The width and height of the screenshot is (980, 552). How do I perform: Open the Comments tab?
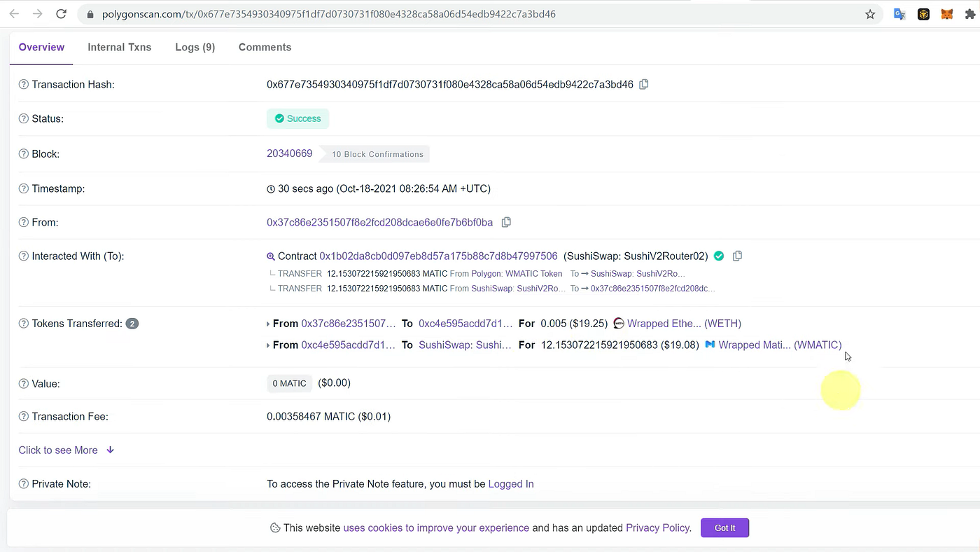point(265,48)
